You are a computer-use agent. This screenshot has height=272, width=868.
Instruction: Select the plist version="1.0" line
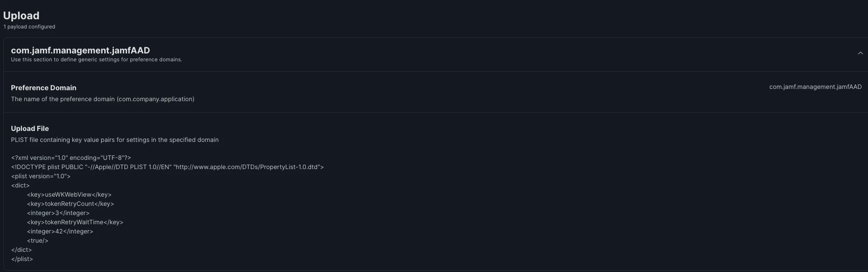(41, 176)
